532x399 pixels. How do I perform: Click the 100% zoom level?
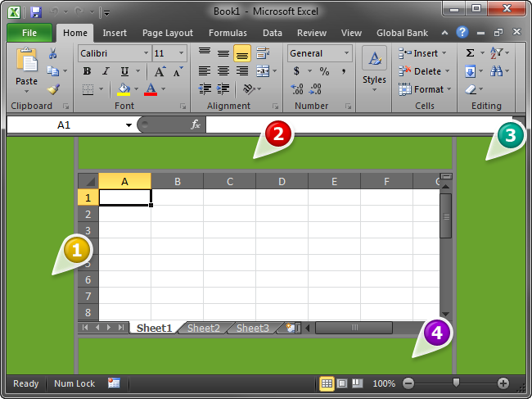[x=384, y=383]
